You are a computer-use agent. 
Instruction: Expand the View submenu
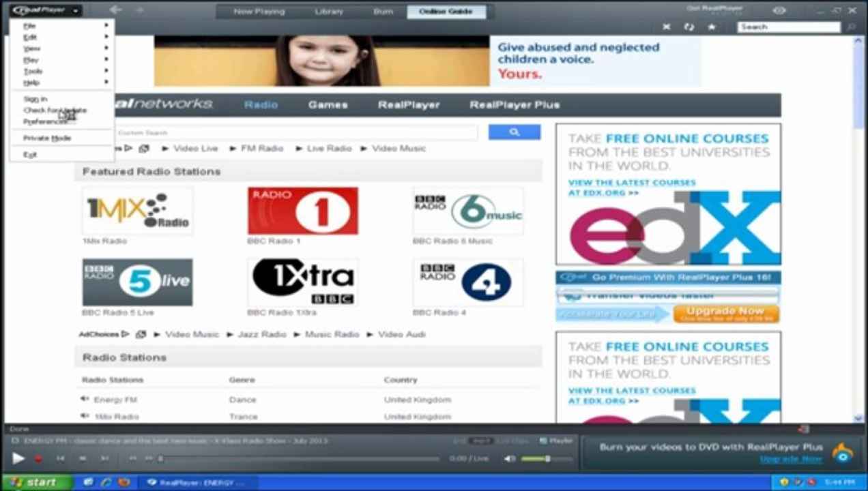click(x=62, y=48)
